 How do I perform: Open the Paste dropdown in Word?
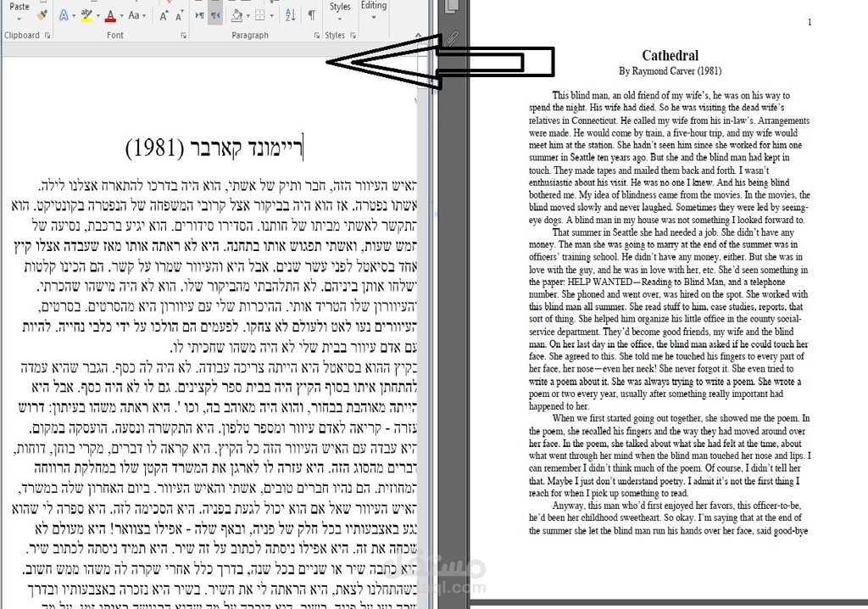point(19,12)
